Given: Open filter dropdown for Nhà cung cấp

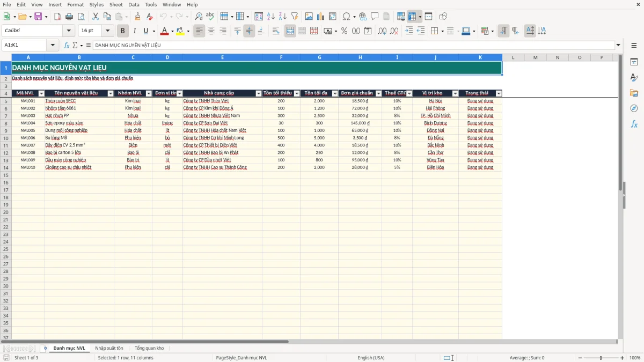Looking at the screenshot, I should 258,93.
